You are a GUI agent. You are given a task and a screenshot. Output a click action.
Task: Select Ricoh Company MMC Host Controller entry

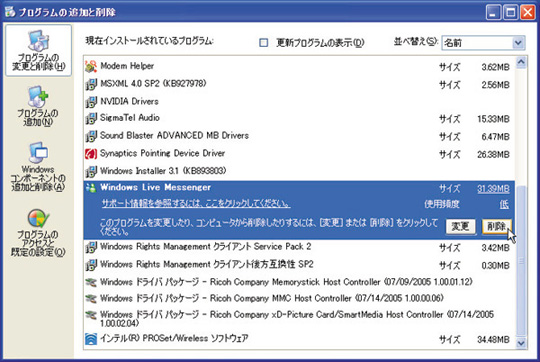pyautogui.click(x=299, y=298)
